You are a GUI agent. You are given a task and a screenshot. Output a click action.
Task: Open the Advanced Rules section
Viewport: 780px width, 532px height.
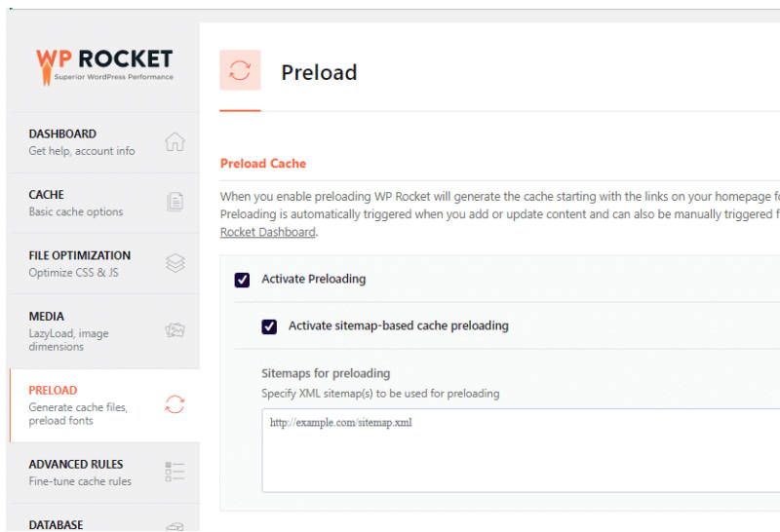click(104, 473)
